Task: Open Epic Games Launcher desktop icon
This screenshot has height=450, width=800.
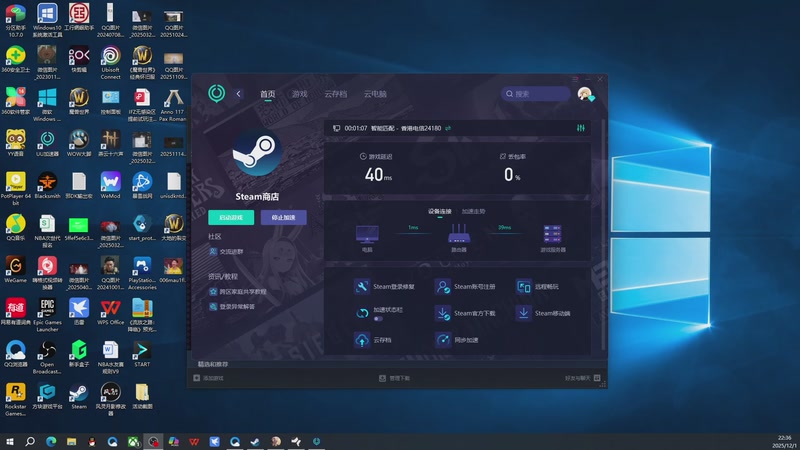Action: tap(47, 315)
